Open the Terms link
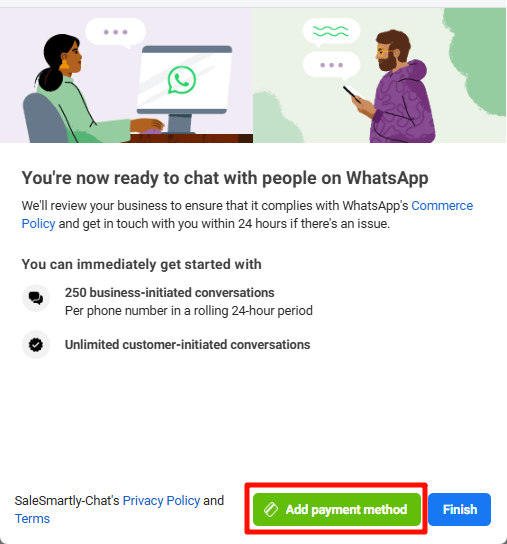The width and height of the screenshot is (507, 544). click(32, 518)
